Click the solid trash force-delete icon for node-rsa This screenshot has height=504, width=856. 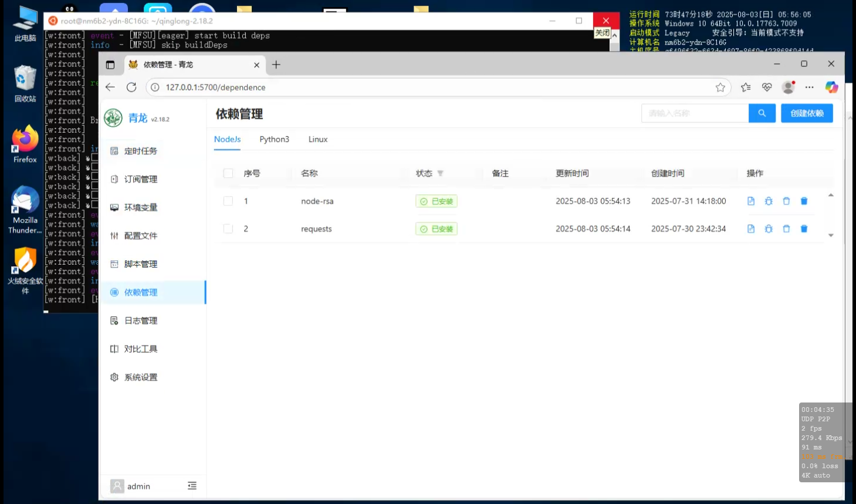804,201
